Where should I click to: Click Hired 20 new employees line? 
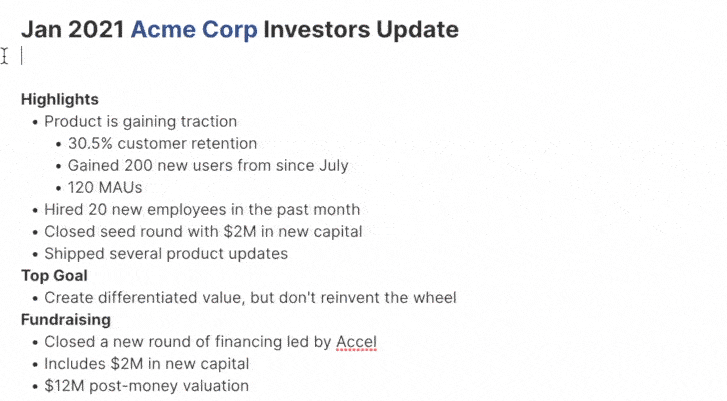(x=202, y=210)
